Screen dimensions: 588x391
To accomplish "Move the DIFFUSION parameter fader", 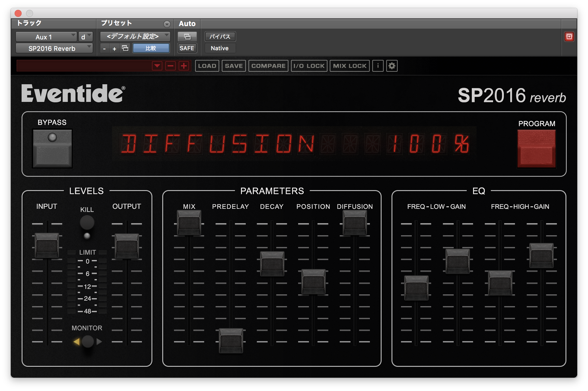I will point(354,223).
